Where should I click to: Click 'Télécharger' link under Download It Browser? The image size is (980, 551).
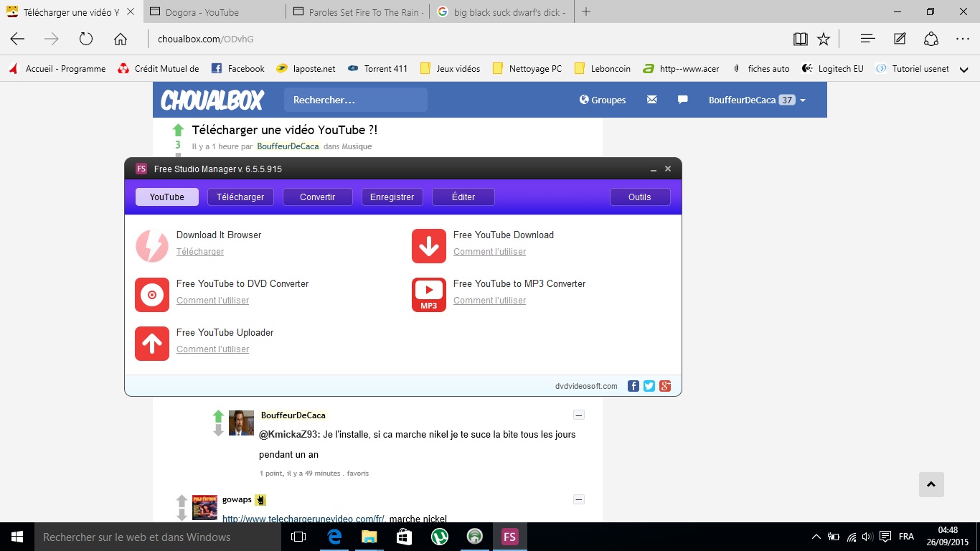pos(200,252)
